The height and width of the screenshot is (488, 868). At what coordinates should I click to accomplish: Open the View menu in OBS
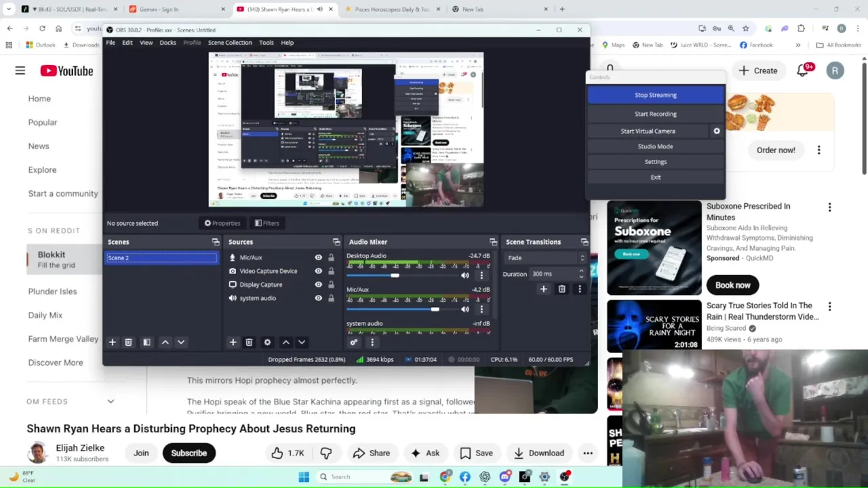[x=146, y=43]
